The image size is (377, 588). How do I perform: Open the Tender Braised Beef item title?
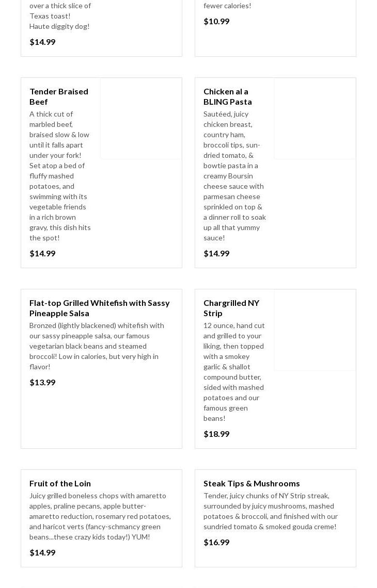[x=58, y=96]
